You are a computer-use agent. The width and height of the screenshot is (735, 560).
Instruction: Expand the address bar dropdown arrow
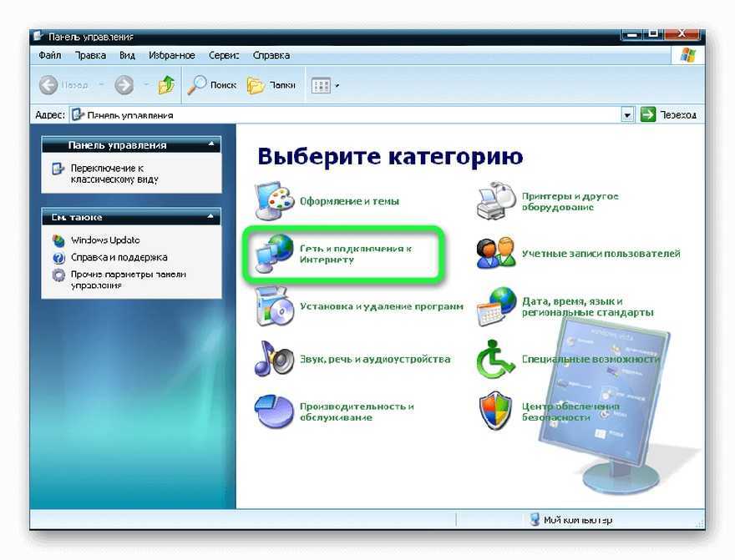(628, 115)
